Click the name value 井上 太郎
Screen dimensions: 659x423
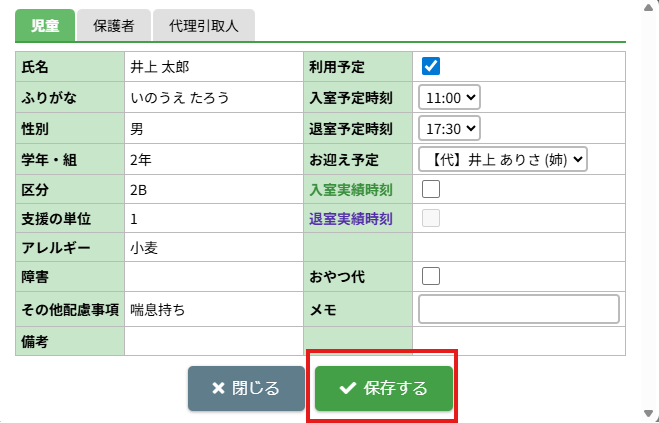pos(160,68)
